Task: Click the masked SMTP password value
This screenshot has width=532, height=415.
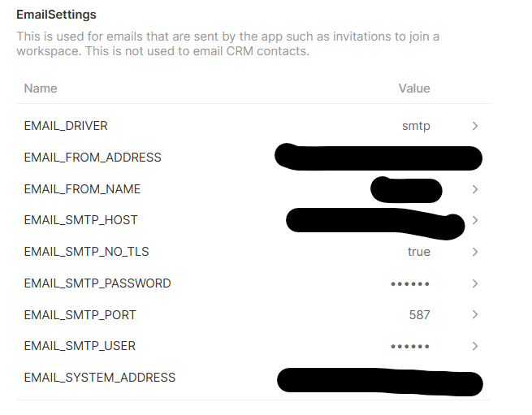Action: (410, 283)
